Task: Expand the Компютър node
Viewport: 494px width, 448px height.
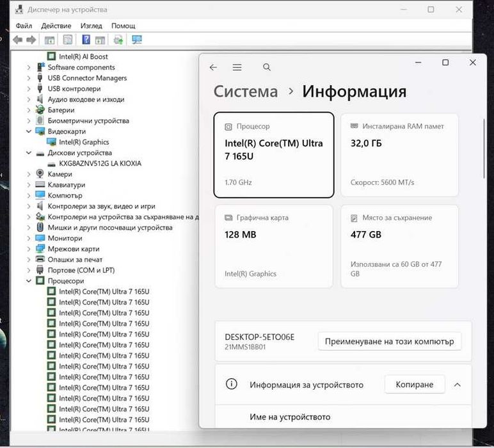Action: click(x=29, y=195)
